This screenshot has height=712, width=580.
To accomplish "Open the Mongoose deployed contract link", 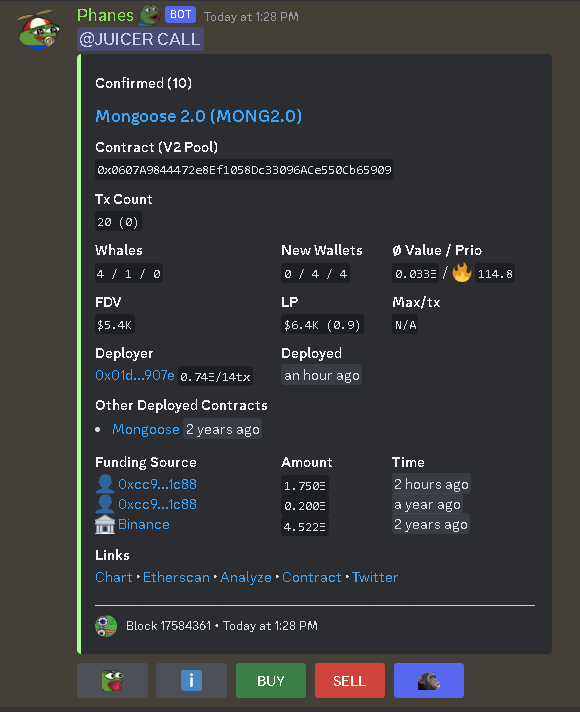I will [x=146, y=429].
